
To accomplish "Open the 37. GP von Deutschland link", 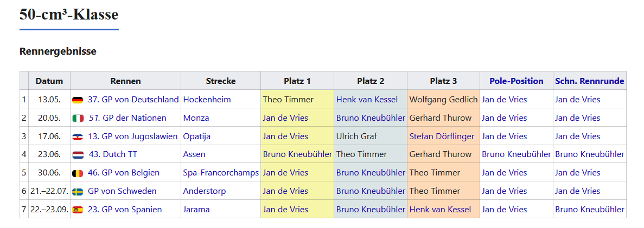I will pyautogui.click(x=133, y=100).
